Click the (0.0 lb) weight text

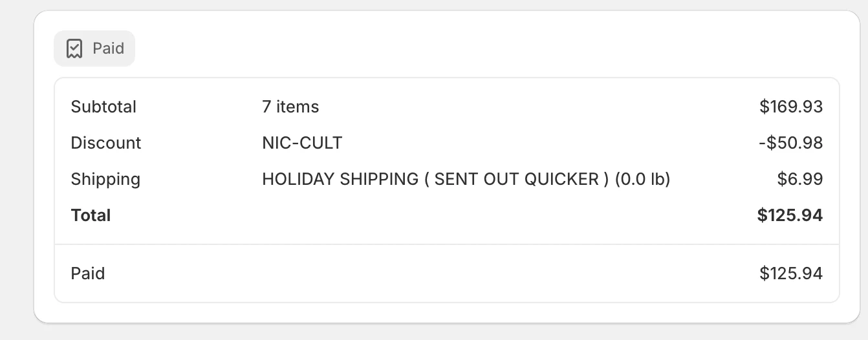tap(642, 179)
